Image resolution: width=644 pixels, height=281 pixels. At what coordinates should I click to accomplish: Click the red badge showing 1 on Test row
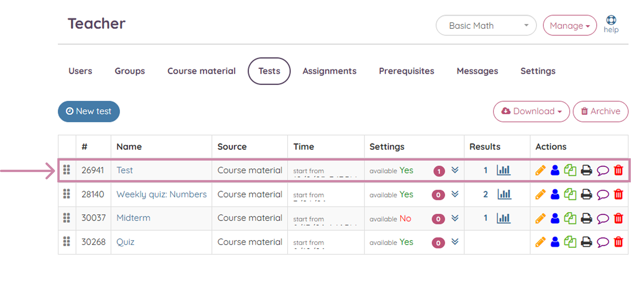tap(439, 171)
